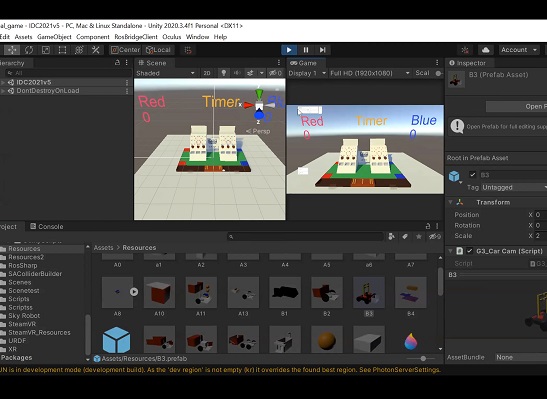Screen dimensions: 547x399
Task: Select the combined Transform tool
Action: [79, 50]
